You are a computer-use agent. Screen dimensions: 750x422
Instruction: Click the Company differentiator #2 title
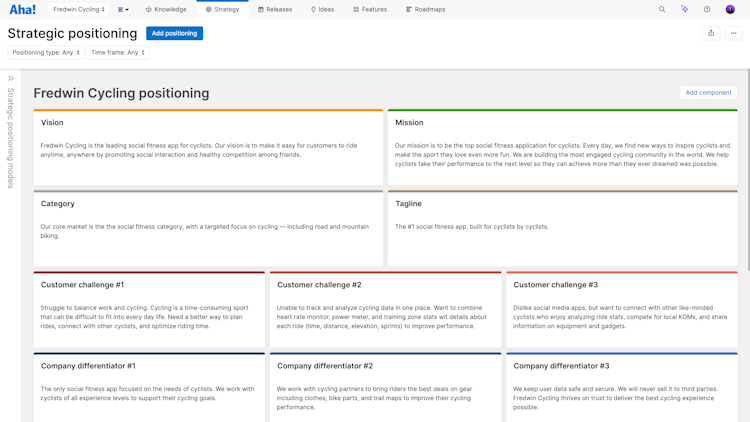point(325,366)
